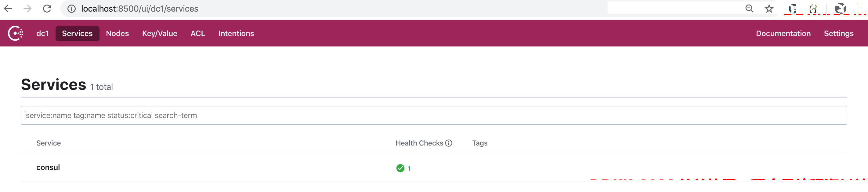868x192 pixels.
Task: Reload the page with the refresh icon
Action: tap(47, 9)
